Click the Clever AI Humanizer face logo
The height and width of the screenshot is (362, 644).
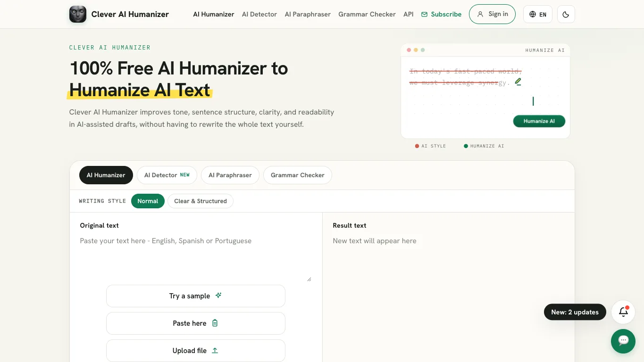tap(78, 14)
